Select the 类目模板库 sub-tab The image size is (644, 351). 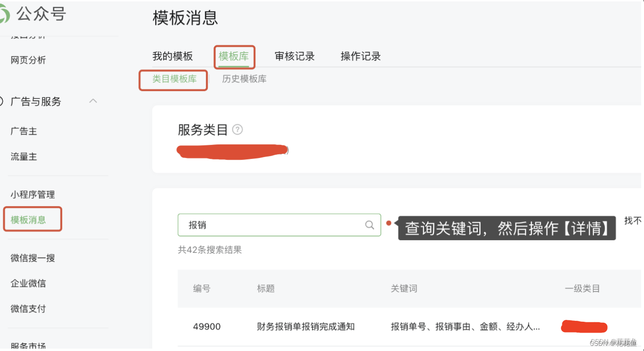point(174,79)
